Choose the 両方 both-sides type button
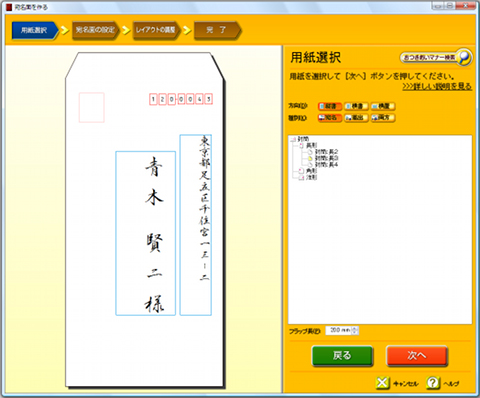Image resolution: width=480 pixels, height=398 pixels. (383, 118)
